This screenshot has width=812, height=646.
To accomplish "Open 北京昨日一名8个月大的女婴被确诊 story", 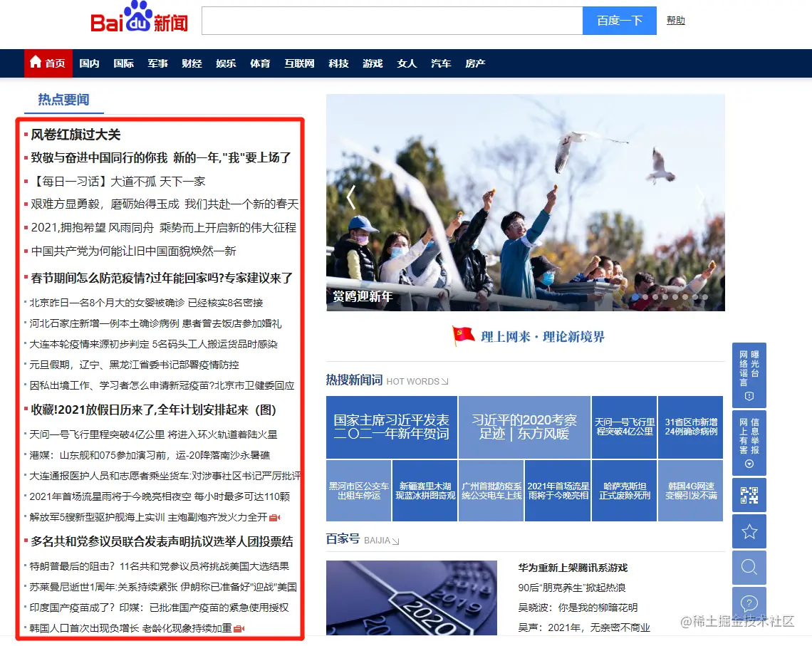I will [x=146, y=303].
